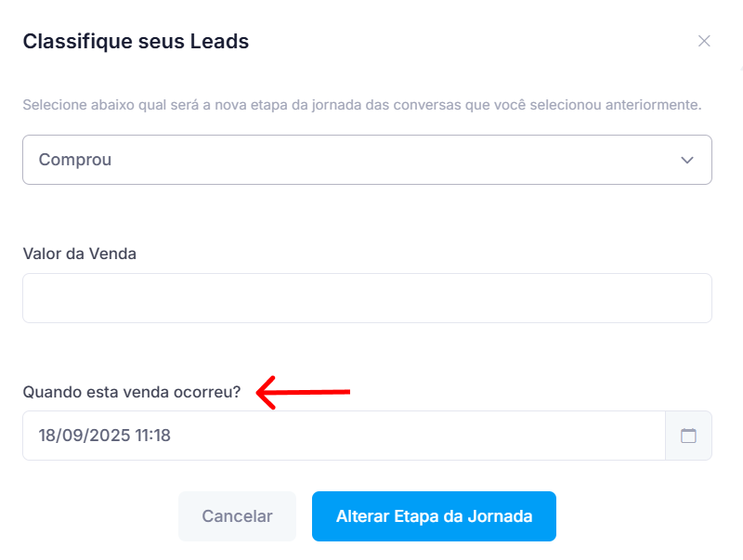Click the red arrow annotation
743x560 pixels.
pos(303,392)
